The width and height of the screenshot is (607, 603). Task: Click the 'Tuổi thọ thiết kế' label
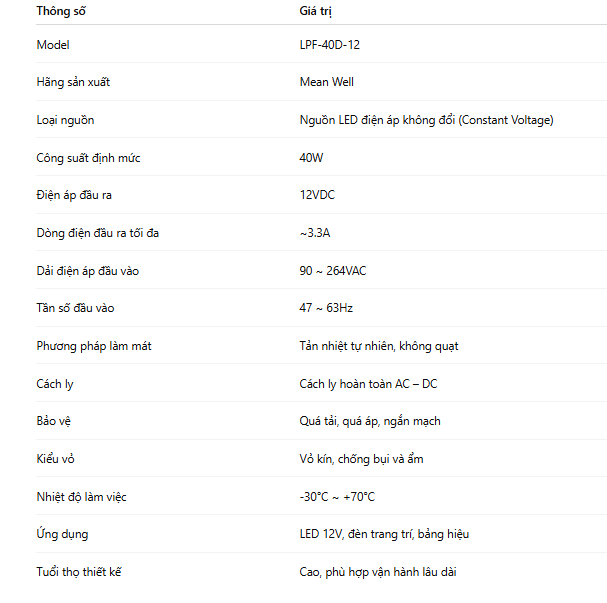pos(79,572)
